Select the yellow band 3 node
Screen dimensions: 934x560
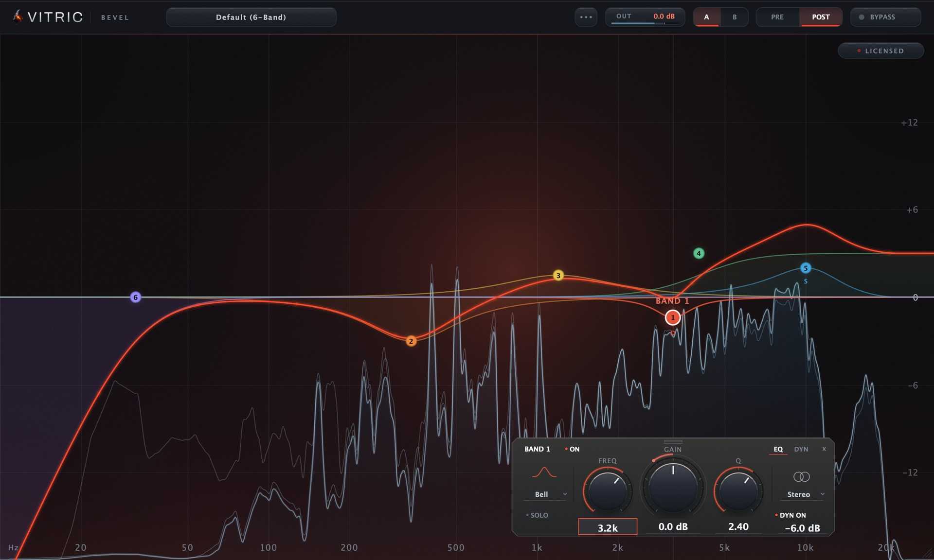558,276
